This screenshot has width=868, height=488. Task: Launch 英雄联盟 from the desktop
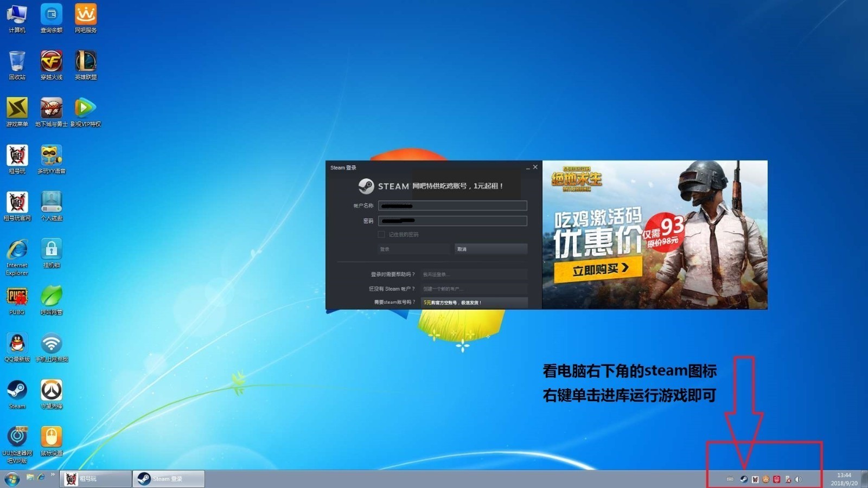pyautogui.click(x=86, y=65)
